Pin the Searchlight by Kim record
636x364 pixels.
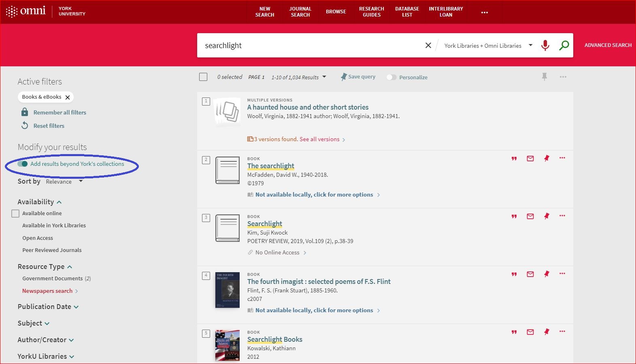pos(547,216)
